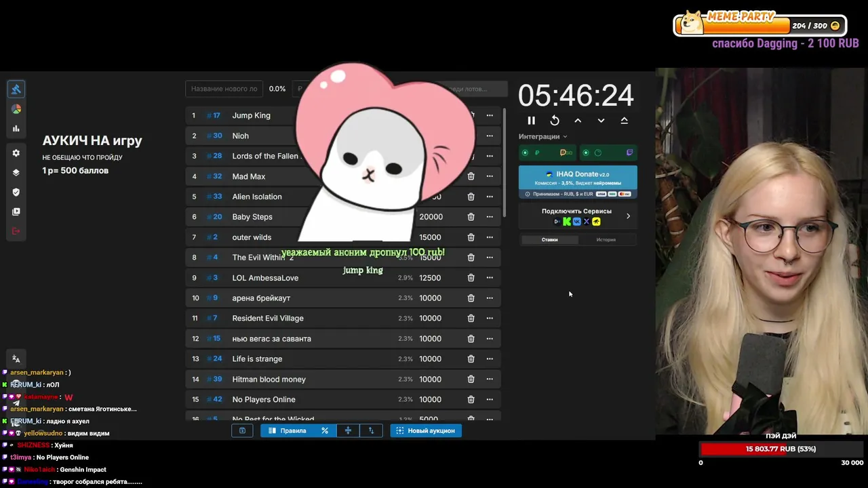Screen dimensions: 868x488
Task: Open more options for Hitman blood money
Action: [490, 380]
